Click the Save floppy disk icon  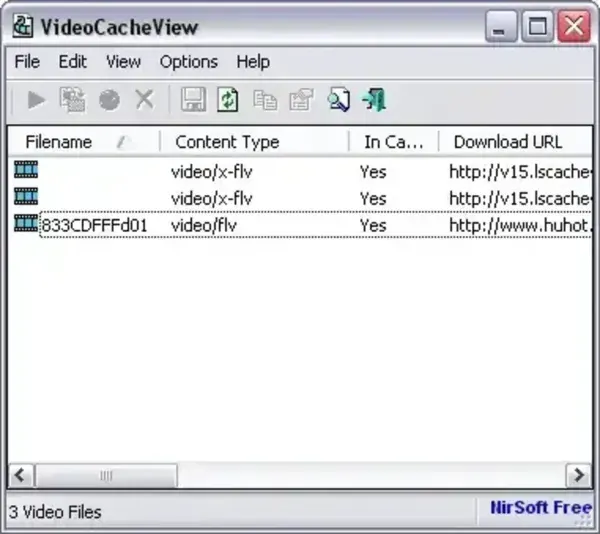[x=193, y=100]
